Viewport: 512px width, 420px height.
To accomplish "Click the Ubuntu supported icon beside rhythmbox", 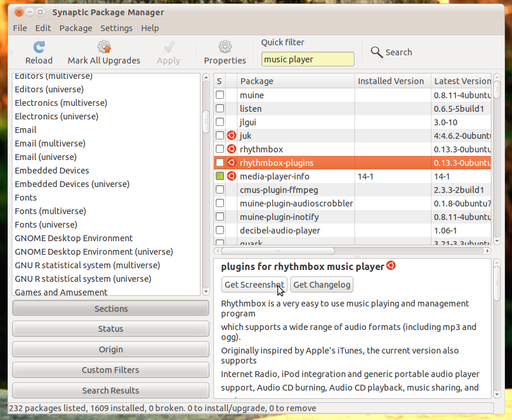I will click(232, 149).
